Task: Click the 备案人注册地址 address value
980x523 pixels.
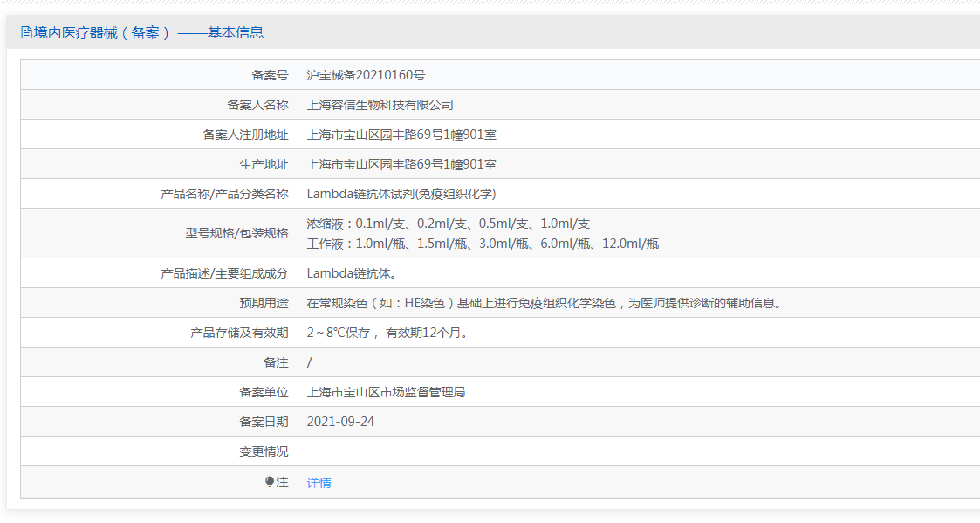Action: 401,134
